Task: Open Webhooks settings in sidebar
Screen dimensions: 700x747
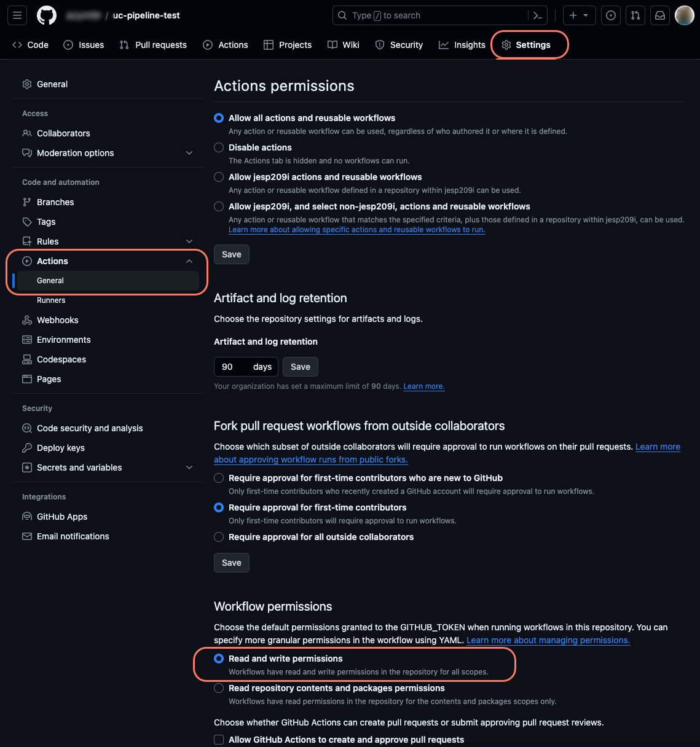Action: 57,320
